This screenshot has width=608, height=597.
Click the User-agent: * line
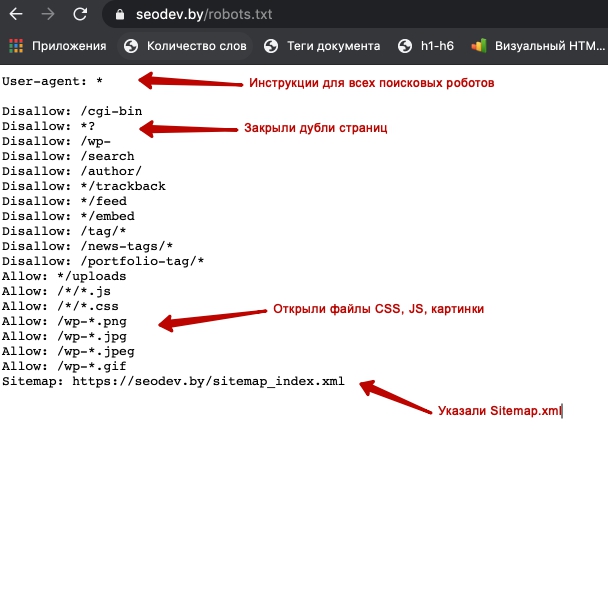point(52,81)
